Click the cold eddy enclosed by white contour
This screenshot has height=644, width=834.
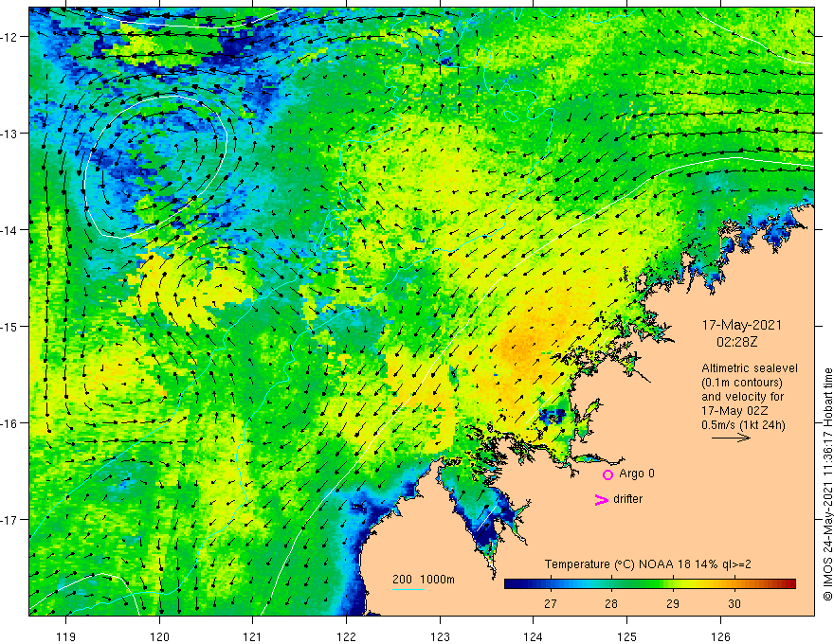pyautogui.click(x=155, y=165)
